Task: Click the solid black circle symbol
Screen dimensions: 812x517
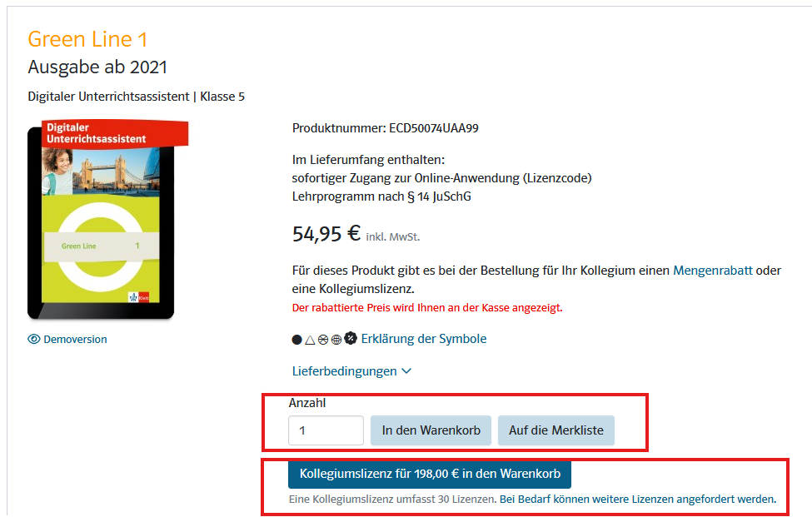Action: tap(296, 340)
